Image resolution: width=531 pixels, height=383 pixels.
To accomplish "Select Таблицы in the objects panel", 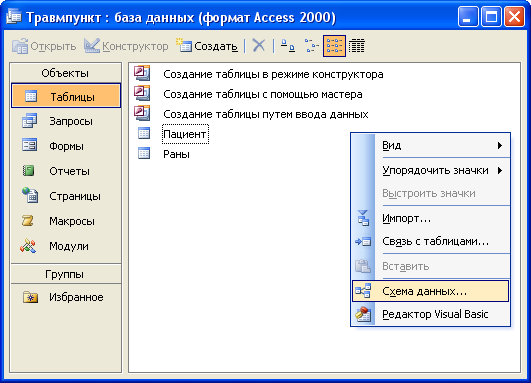I will point(66,97).
